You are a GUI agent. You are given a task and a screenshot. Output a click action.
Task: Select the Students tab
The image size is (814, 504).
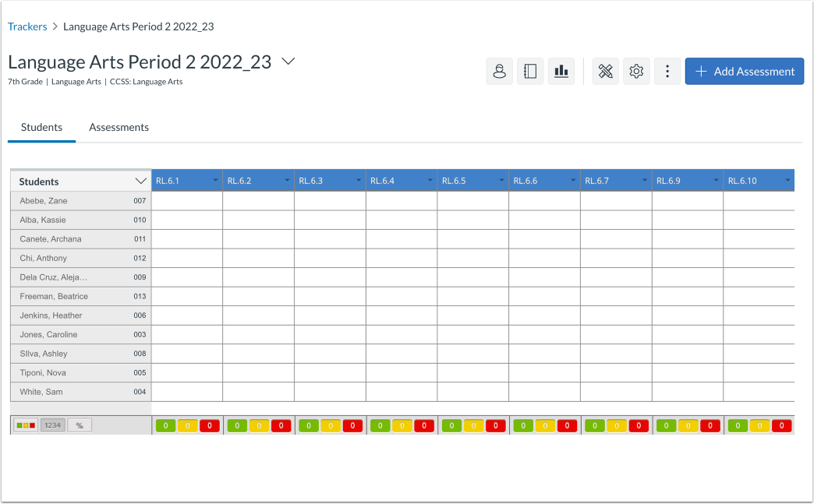click(x=41, y=127)
